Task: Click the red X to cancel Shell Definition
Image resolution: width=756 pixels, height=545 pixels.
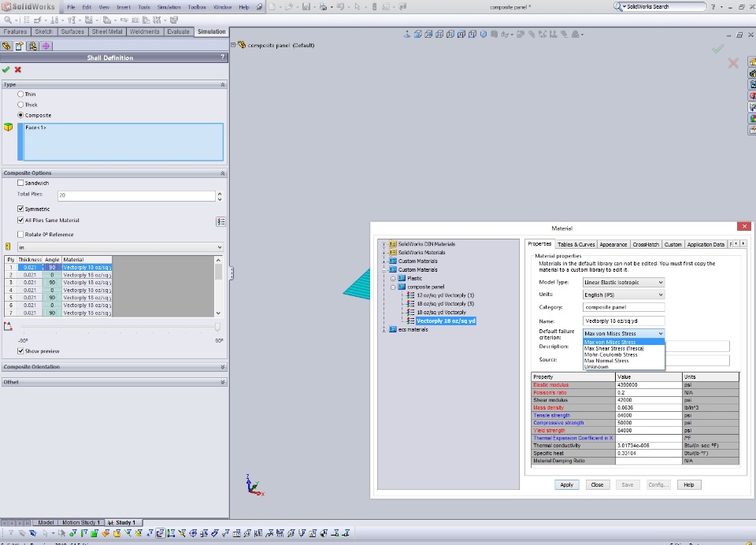Action: point(17,69)
